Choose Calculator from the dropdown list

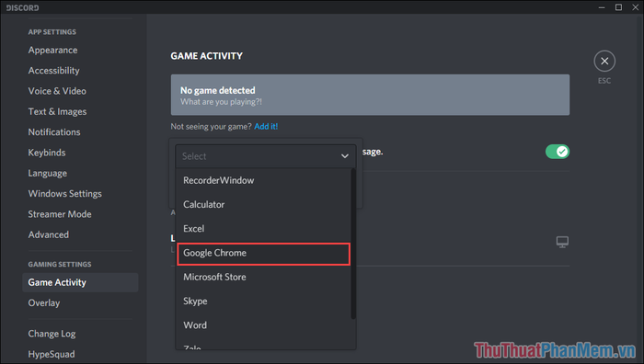263,204
